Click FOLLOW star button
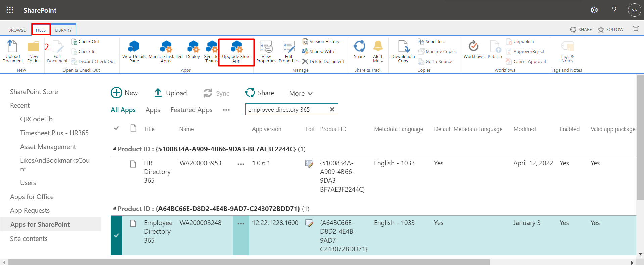This screenshot has height=265, width=644. [x=610, y=30]
